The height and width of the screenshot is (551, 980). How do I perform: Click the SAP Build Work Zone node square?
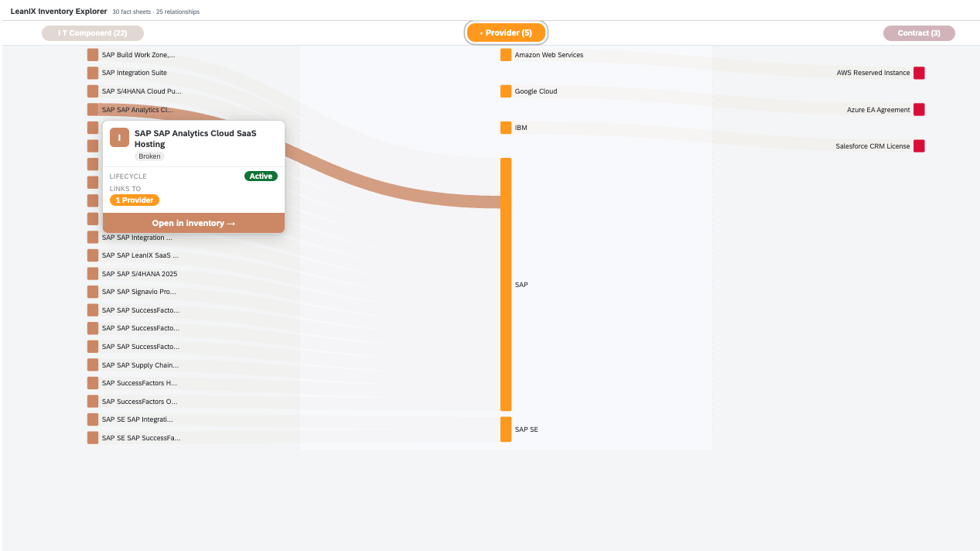(93, 55)
